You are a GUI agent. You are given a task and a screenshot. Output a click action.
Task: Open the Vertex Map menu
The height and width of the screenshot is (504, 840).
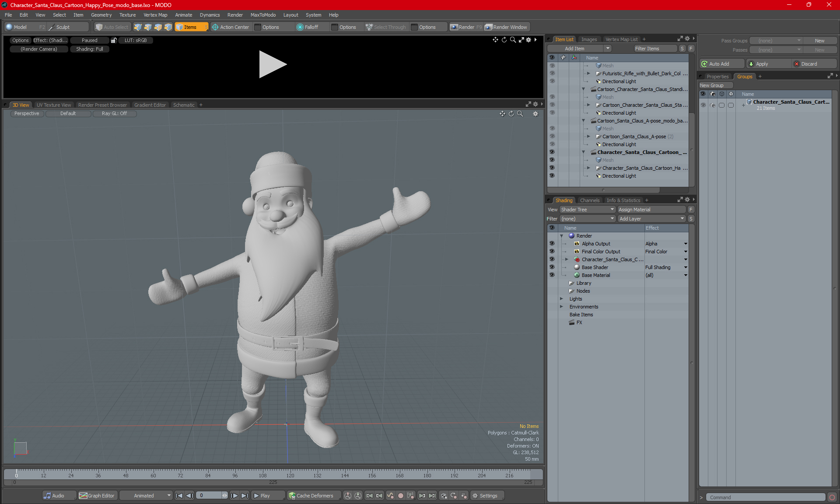[155, 15]
